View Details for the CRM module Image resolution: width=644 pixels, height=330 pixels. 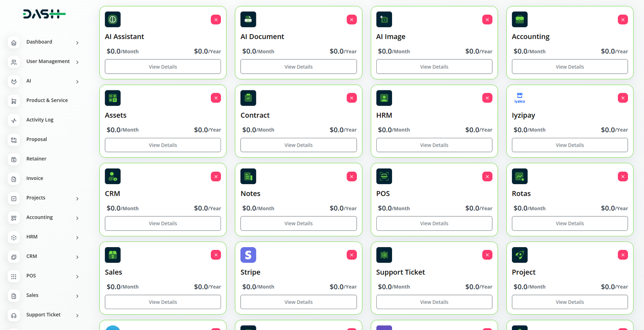163,223
